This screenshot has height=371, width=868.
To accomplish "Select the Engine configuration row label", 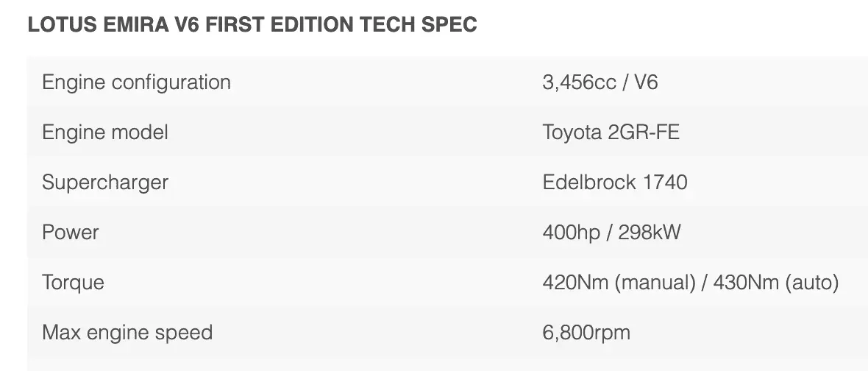I will point(136,82).
